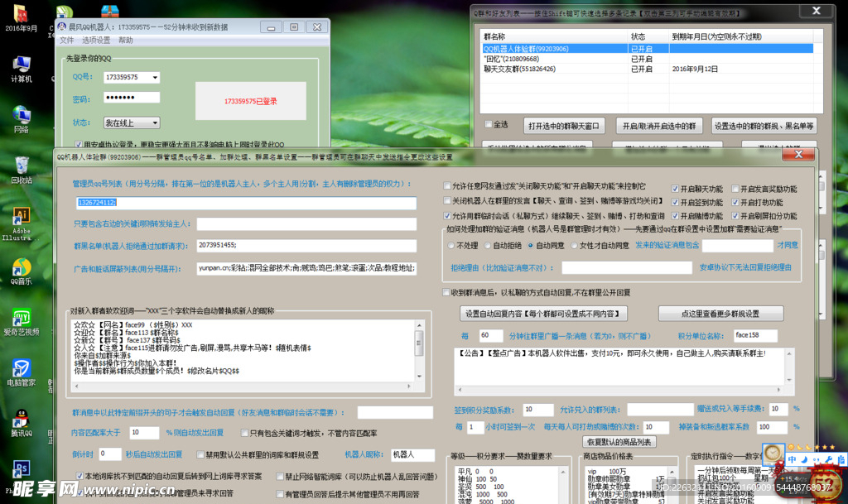Select QQ机器人体验群(99203906) row
The image size is (848, 504).
pyautogui.click(x=647, y=49)
